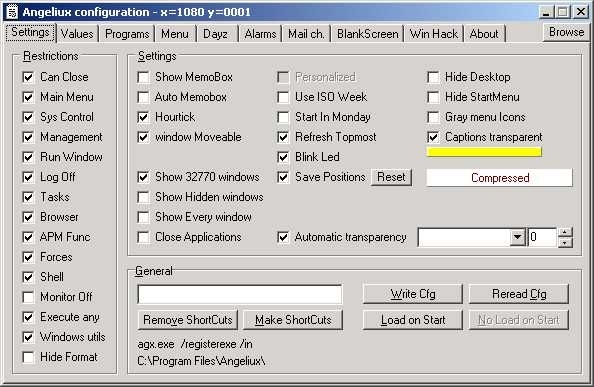Click the C:\Program Files\Angeliux\ path text
594x387 pixels.
(x=201, y=361)
